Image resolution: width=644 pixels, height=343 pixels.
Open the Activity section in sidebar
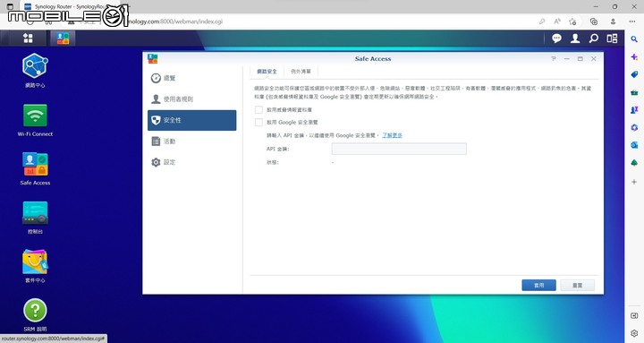pos(191,141)
